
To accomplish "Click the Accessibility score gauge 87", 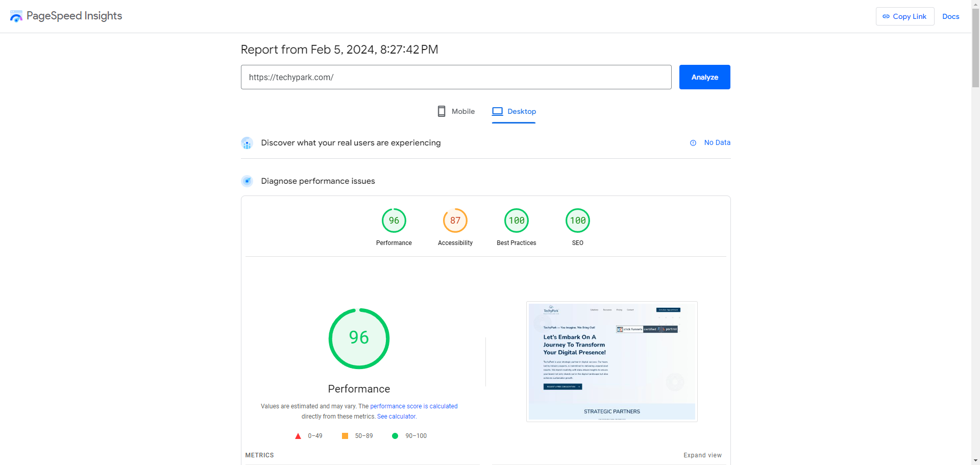I will (x=455, y=221).
